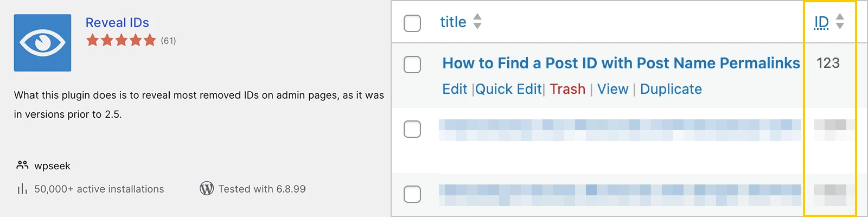Click the five-star rating of Reveal IDs
This screenshot has height=217, width=868.
[121, 40]
